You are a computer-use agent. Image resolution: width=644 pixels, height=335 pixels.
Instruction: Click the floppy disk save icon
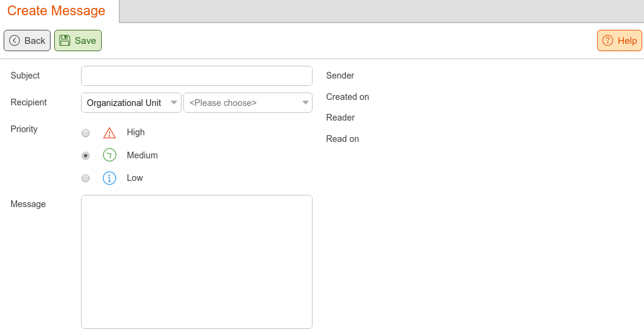click(65, 40)
